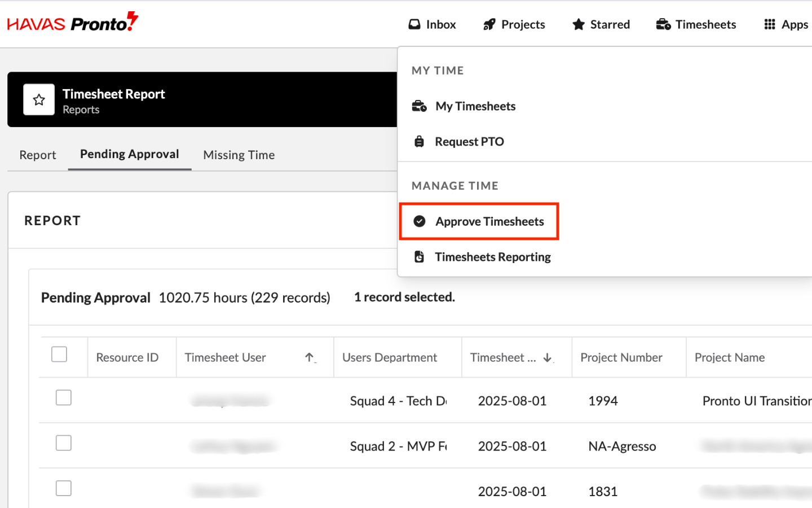812x508 pixels.
Task: Open the Inbox menu item
Action: (x=432, y=24)
